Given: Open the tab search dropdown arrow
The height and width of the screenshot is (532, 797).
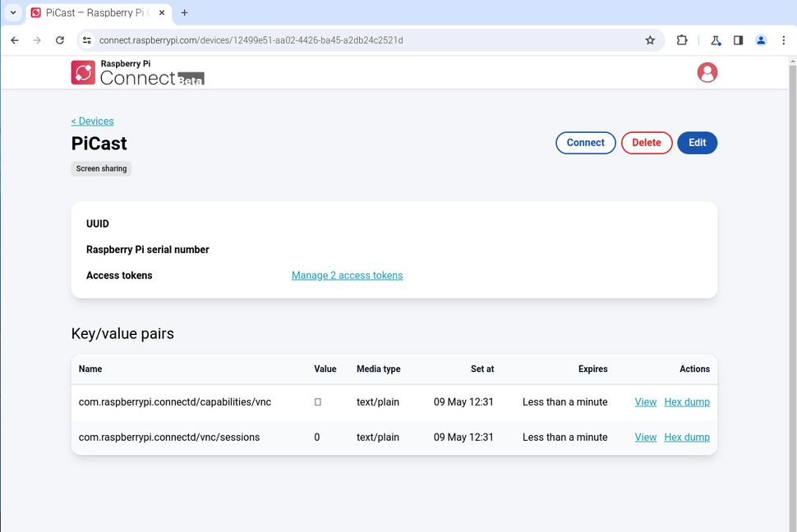Looking at the screenshot, I should (12, 12).
